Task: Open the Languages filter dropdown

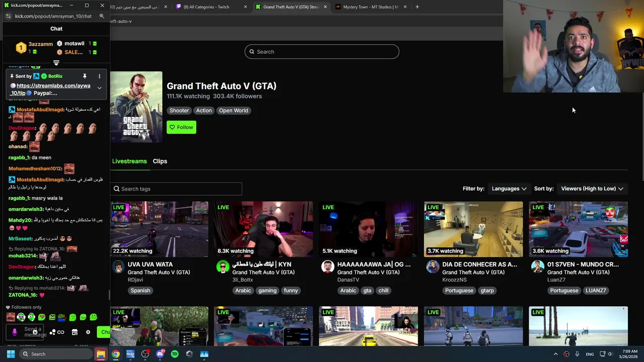Action: pos(509,189)
